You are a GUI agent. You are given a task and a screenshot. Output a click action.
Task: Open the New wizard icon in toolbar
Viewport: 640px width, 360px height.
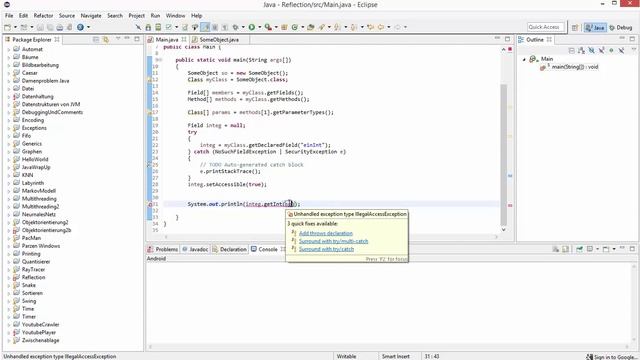click(x=7, y=27)
